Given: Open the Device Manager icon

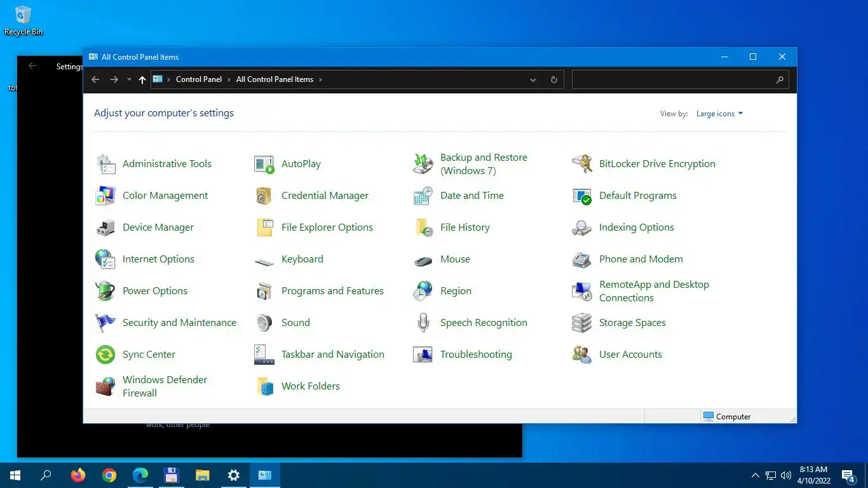Looking at the screenshot, I should coord(105,227).
